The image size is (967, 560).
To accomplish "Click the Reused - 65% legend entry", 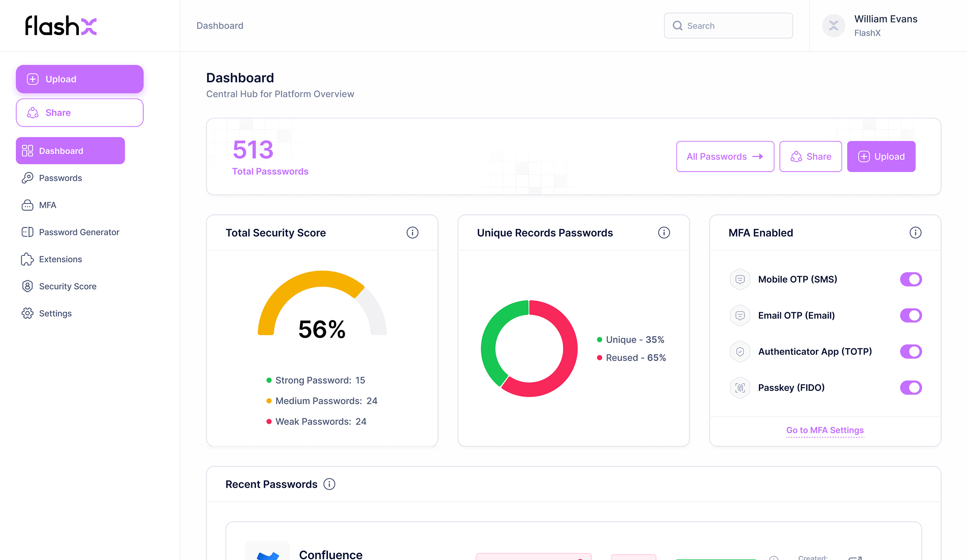I will pos(631,358).
